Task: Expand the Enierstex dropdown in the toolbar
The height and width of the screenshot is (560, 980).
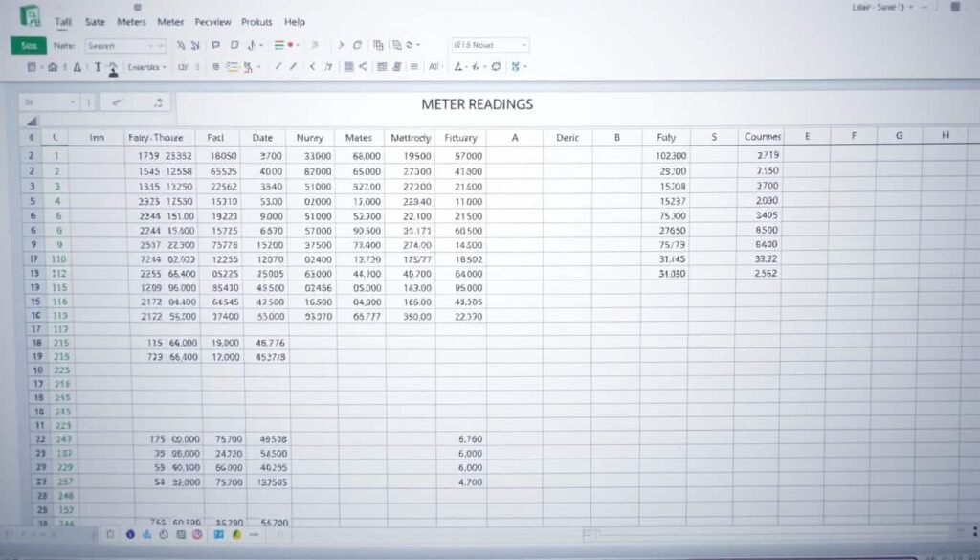Action: click(147, 67)
